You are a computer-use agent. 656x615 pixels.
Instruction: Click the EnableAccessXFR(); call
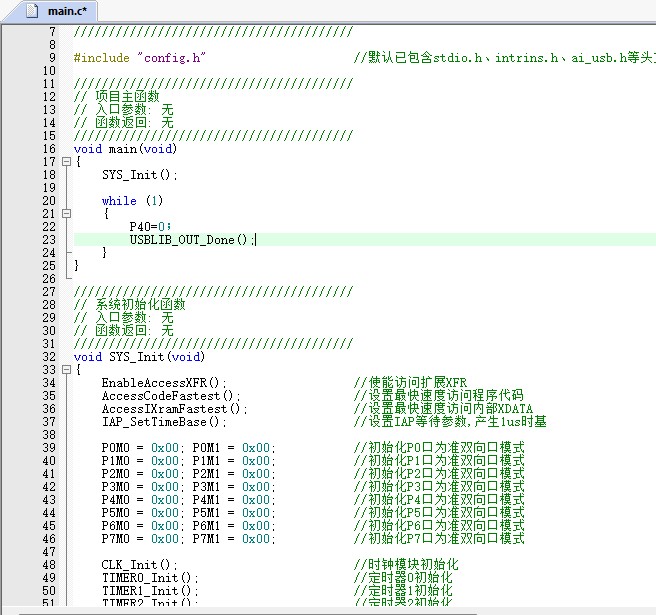click(x=164, y=383)
